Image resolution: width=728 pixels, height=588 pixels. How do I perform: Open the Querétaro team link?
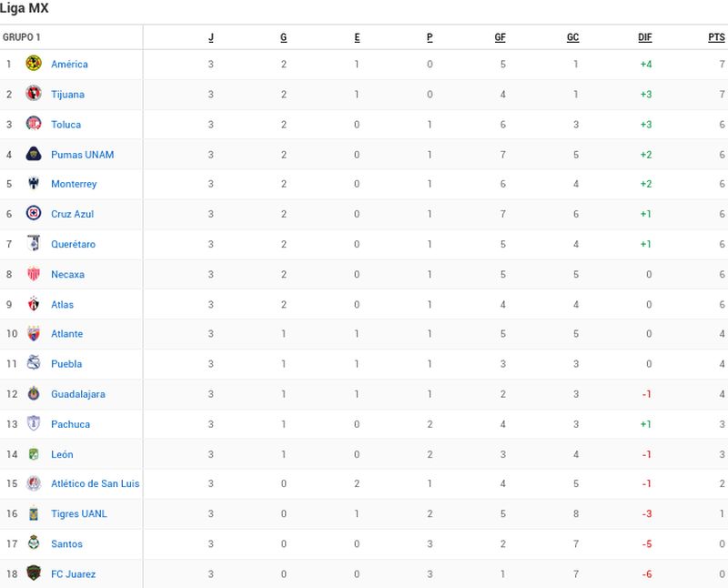[x=74, y=244]
